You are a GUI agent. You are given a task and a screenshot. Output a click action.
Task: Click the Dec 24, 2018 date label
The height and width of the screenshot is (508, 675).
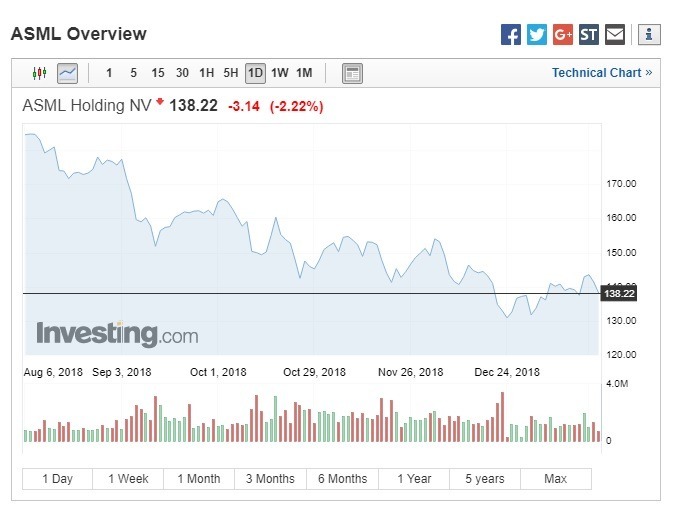507,372
